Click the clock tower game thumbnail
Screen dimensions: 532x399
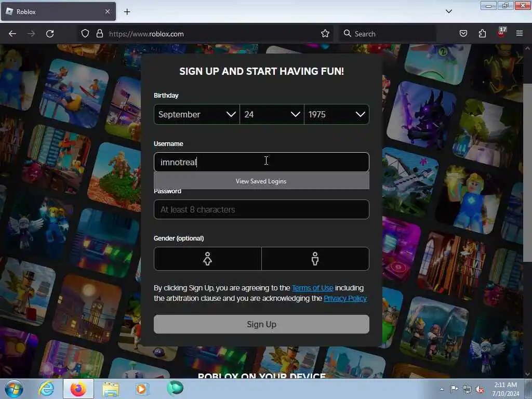(87, 309)
